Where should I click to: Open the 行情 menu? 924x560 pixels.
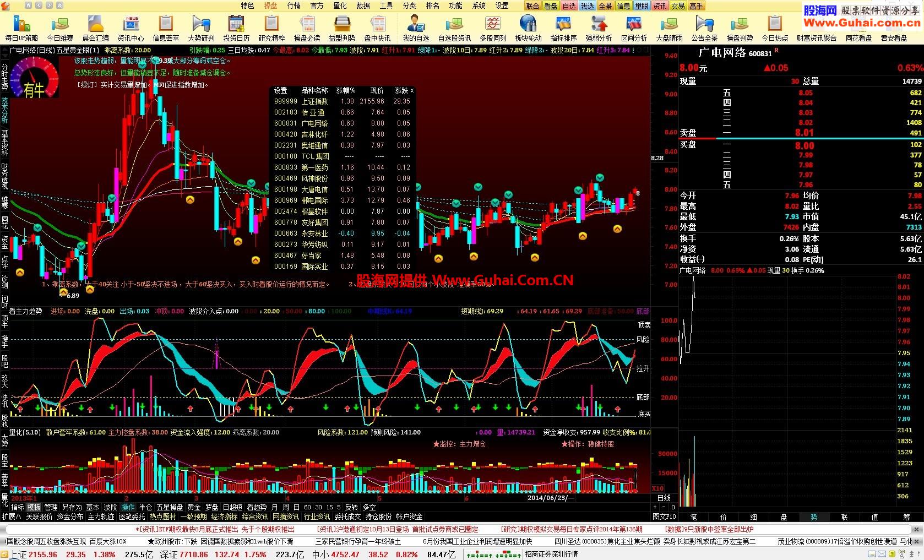293,6
